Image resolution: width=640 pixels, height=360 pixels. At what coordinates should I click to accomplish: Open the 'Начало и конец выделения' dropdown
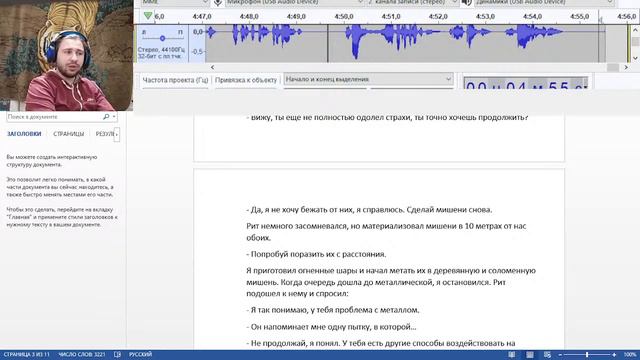[369, 79]
